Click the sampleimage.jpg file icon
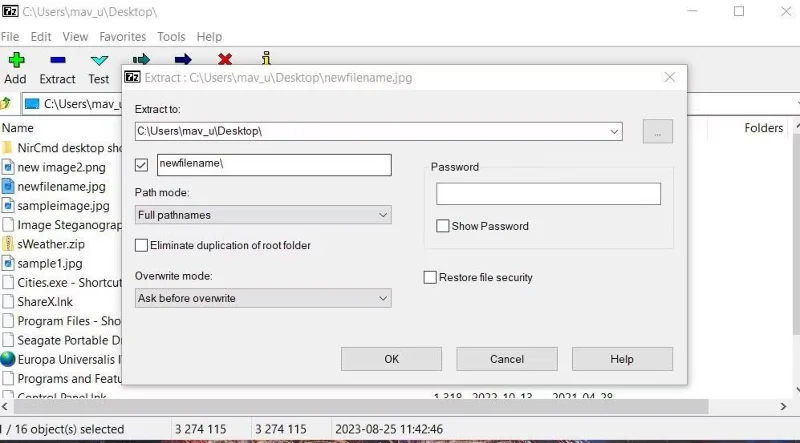 click(8, 206)
